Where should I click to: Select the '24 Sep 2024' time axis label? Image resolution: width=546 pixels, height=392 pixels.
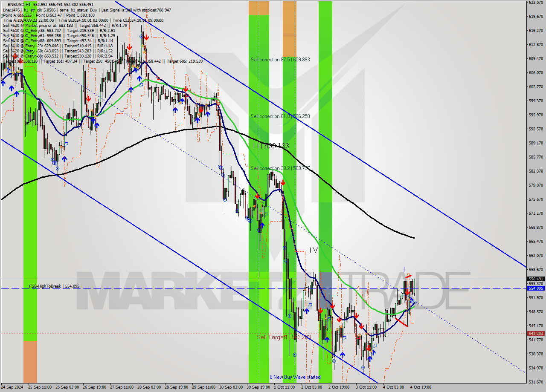coord(13,387)
